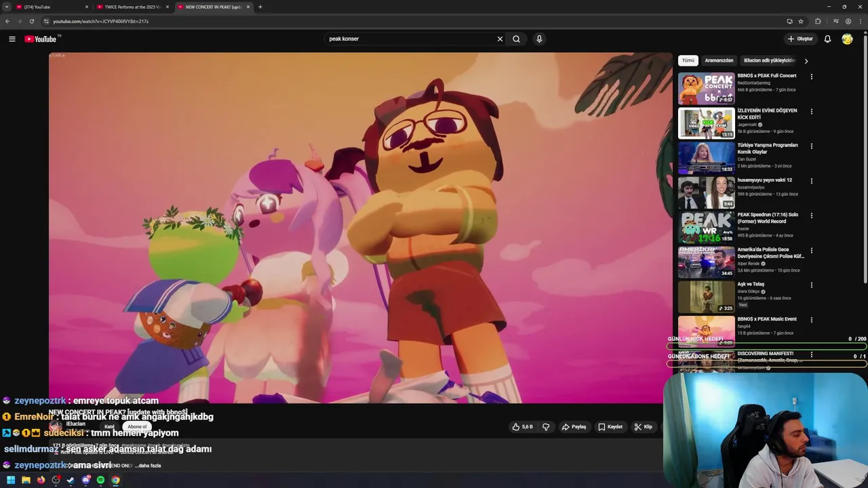Show more filter chips with the arrow
This screenshot has width=868, height=488.
[x=806, y=61]
